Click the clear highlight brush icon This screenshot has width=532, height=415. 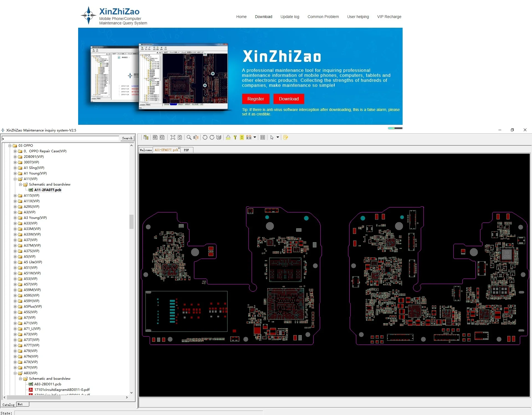[228, 137]
